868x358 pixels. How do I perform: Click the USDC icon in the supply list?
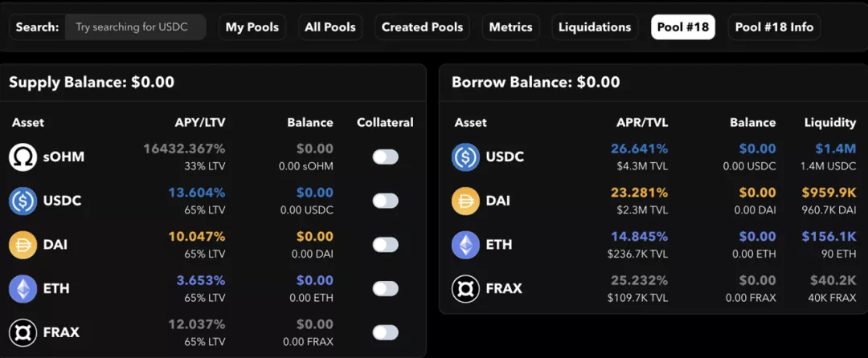23,201
